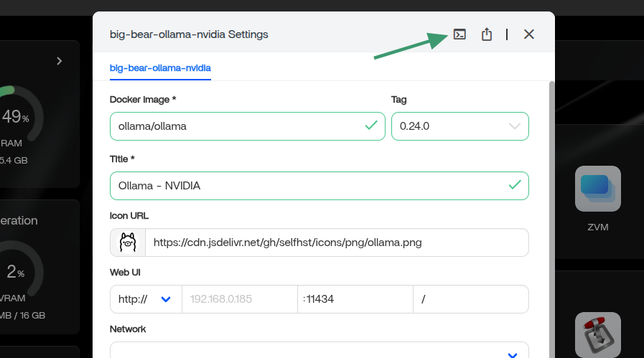Click the right chevron in the dashboard sidebar
The image size is (644, 358).
[59, 61]
